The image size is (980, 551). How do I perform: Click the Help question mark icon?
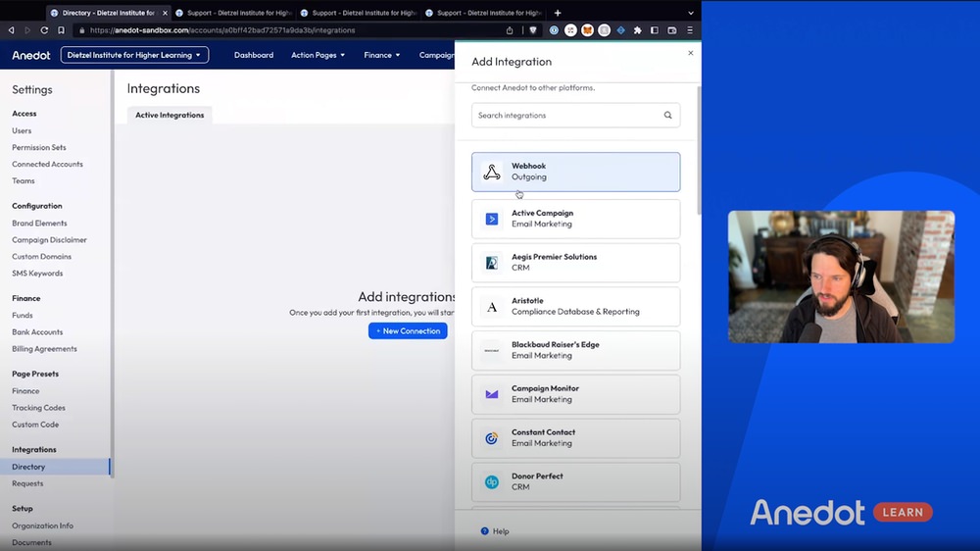click(x=484, y=531)
